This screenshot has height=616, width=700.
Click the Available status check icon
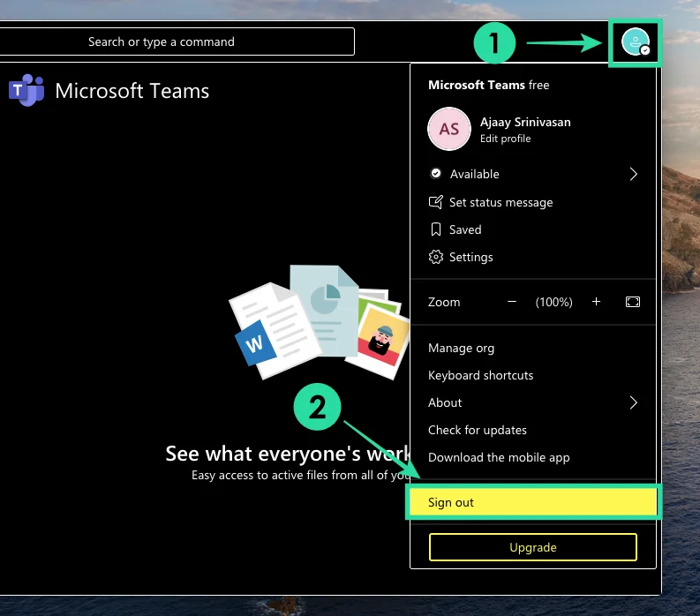[436, 174]
